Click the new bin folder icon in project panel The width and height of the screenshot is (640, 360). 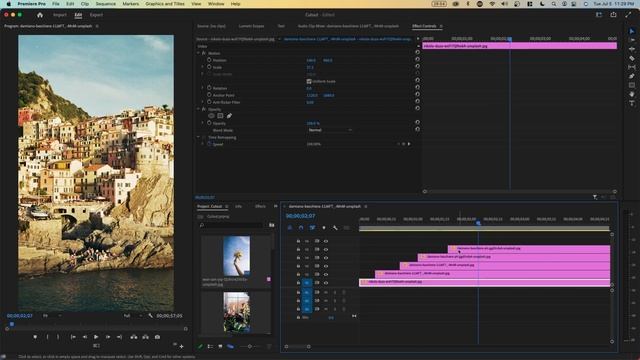pos(271,225)
